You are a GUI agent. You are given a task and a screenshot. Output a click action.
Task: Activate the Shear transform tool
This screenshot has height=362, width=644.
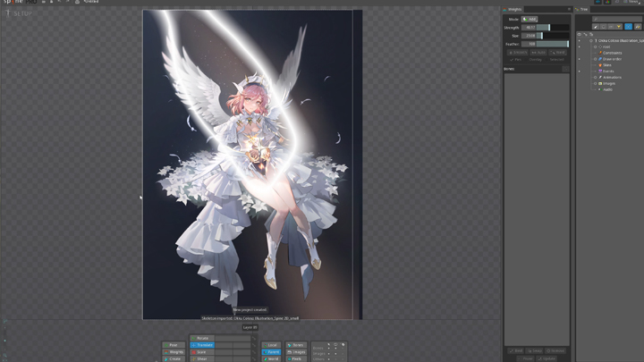[202, 358]
